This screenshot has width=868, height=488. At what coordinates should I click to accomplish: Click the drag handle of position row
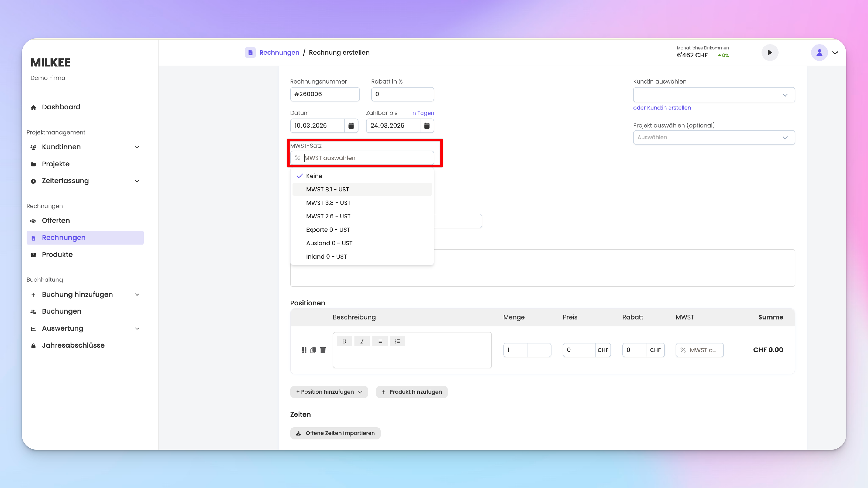pyautogui.click(x=304, y=350)
